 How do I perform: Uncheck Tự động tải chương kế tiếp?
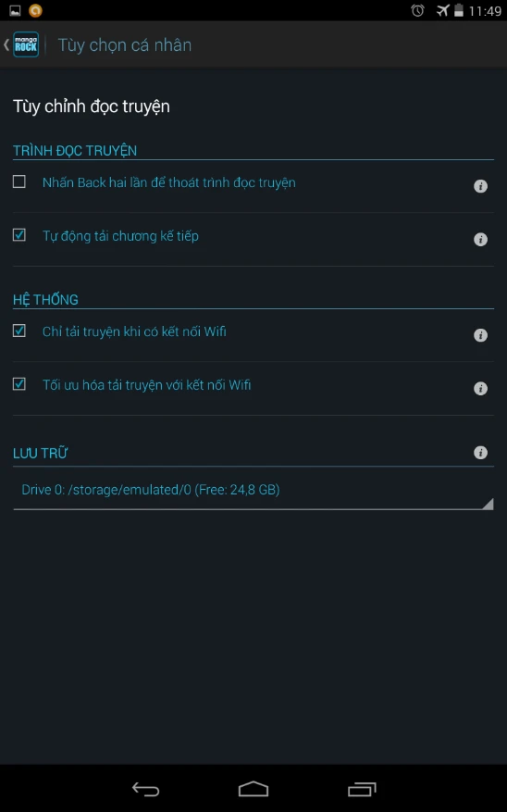(19, 235)
